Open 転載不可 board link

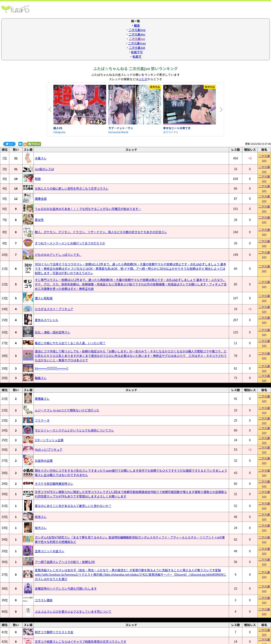pyautogui.click(x=137, y=52)
